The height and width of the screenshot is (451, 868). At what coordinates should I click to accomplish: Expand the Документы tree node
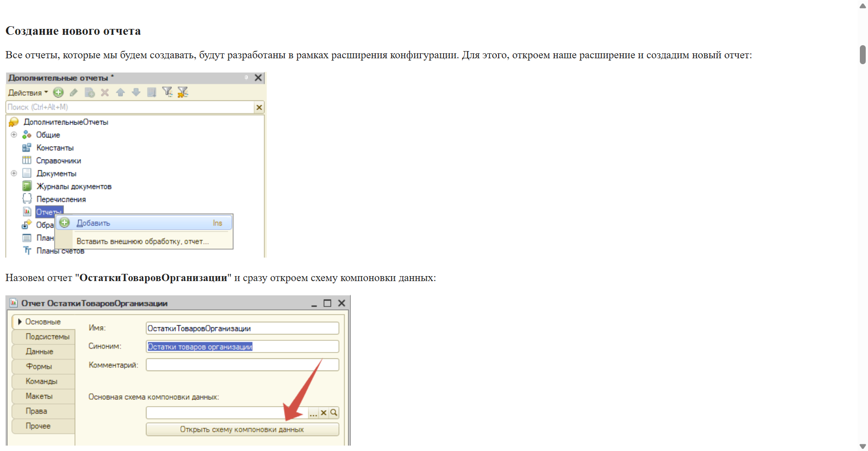coord(14,174)
